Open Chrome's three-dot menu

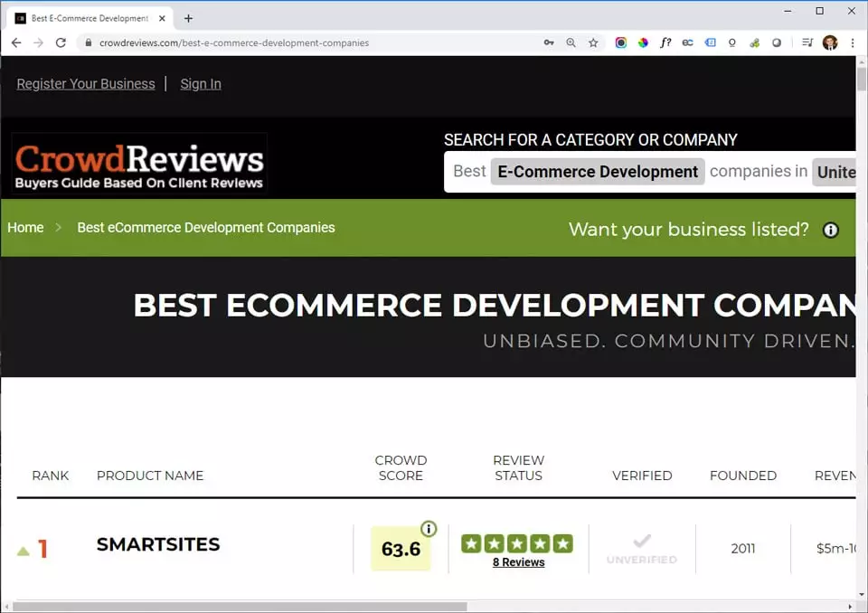(x=853, y=42)
